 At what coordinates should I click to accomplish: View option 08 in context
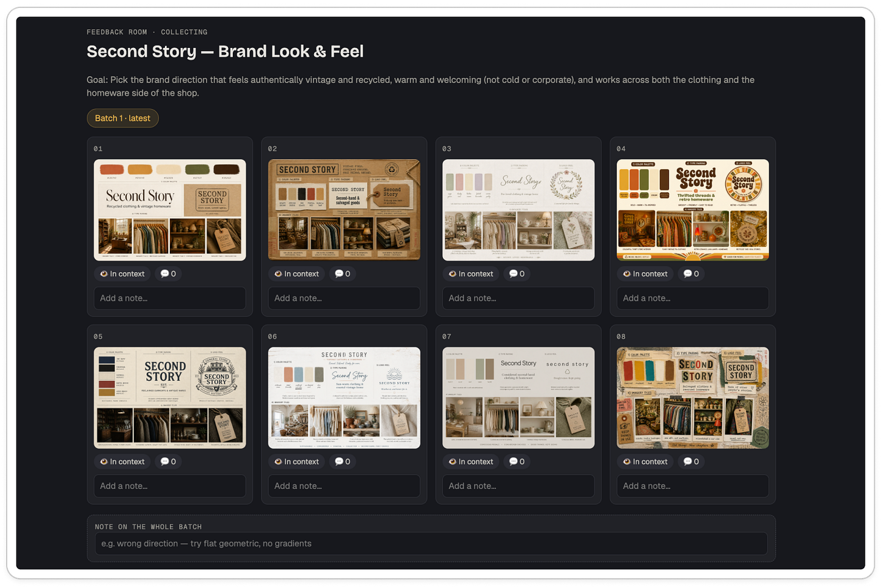click(645, 462)
